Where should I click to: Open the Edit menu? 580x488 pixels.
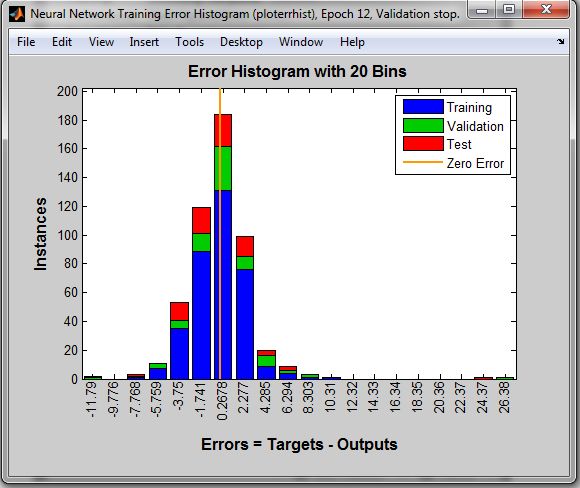(62, 42)
